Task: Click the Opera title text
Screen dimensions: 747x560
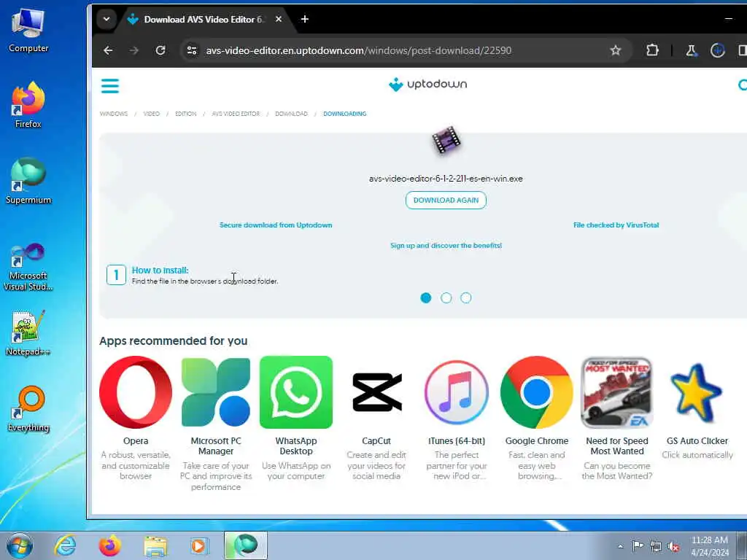Action: tap(136, 441)
